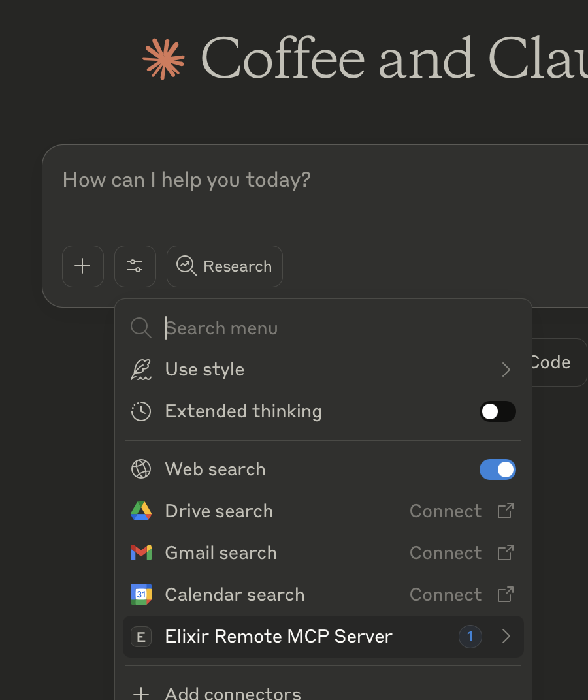Disable the Web search toggle
The image size is (588, 700).
(x=498, y=469)
